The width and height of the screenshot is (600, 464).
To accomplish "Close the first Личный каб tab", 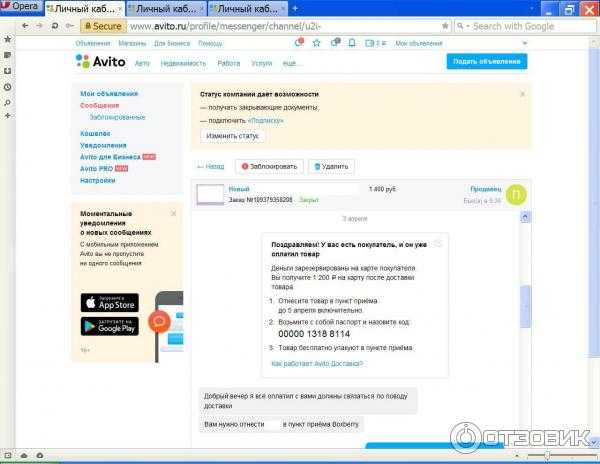I will 120,8.
